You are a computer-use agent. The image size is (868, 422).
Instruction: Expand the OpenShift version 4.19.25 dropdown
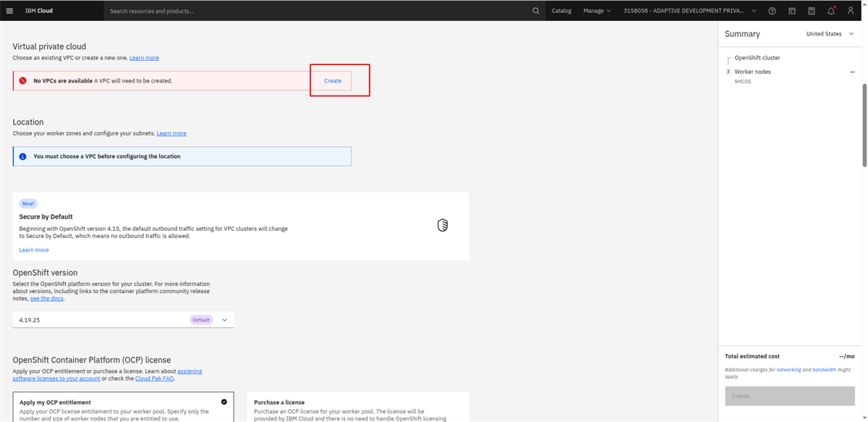(x=123, y=320)
